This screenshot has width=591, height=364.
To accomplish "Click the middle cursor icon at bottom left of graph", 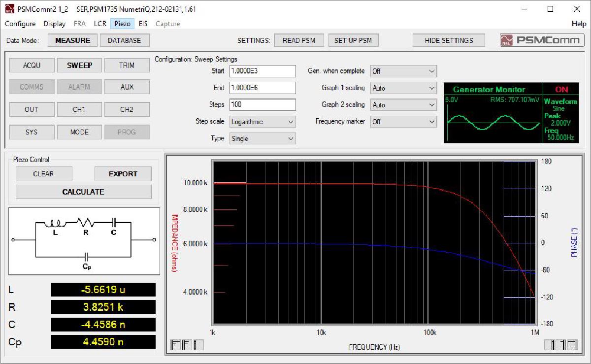I will pos(187,345).
